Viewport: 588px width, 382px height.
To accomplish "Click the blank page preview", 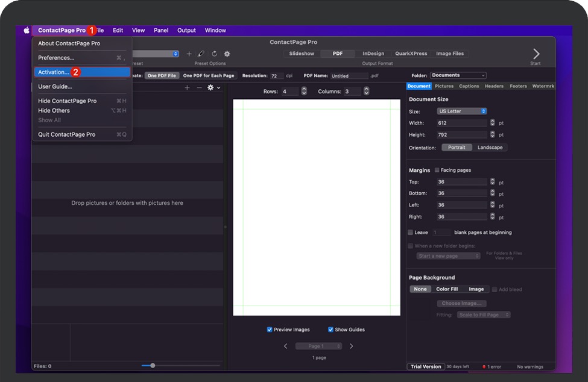I will point(317,207).
